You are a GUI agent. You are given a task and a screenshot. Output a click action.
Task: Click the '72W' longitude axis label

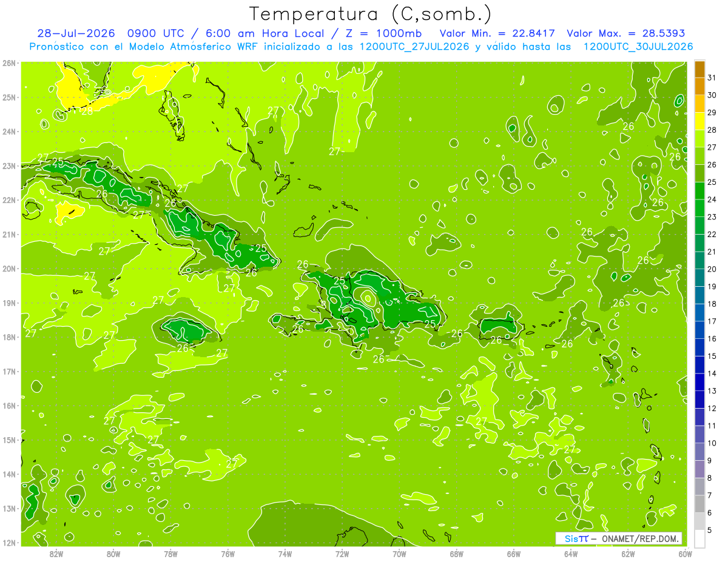pyautogui.click(x=342, y=554)
